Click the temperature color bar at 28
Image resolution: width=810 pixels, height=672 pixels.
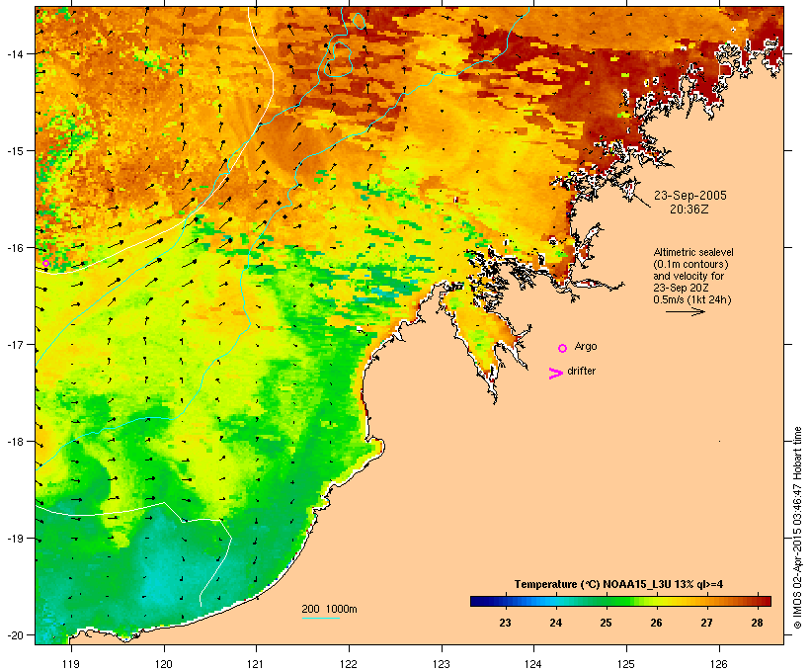coord(757,601)
